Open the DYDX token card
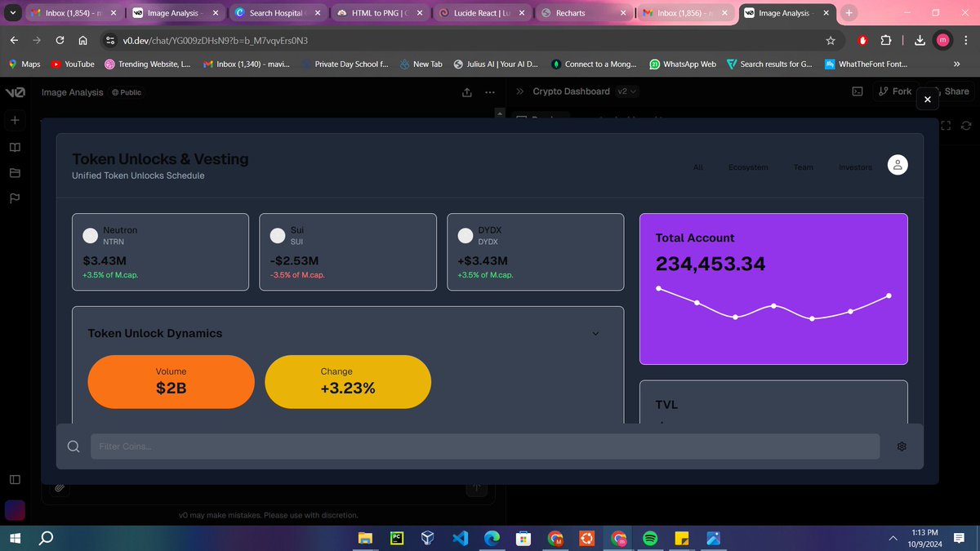Screen dimensions: 980x551 coord(536,252)
